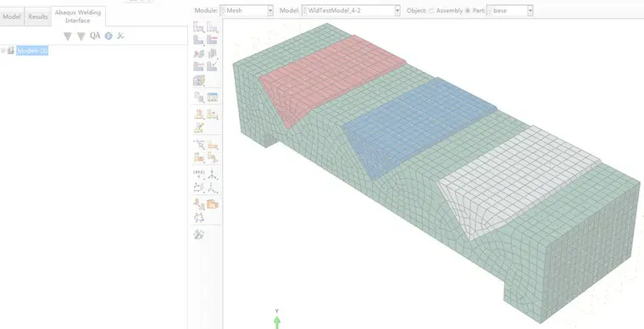Open the Model dropdown WldTestModel_4-2
The width and height of the screenshot is (644, 329).
[x=351, y=11]
